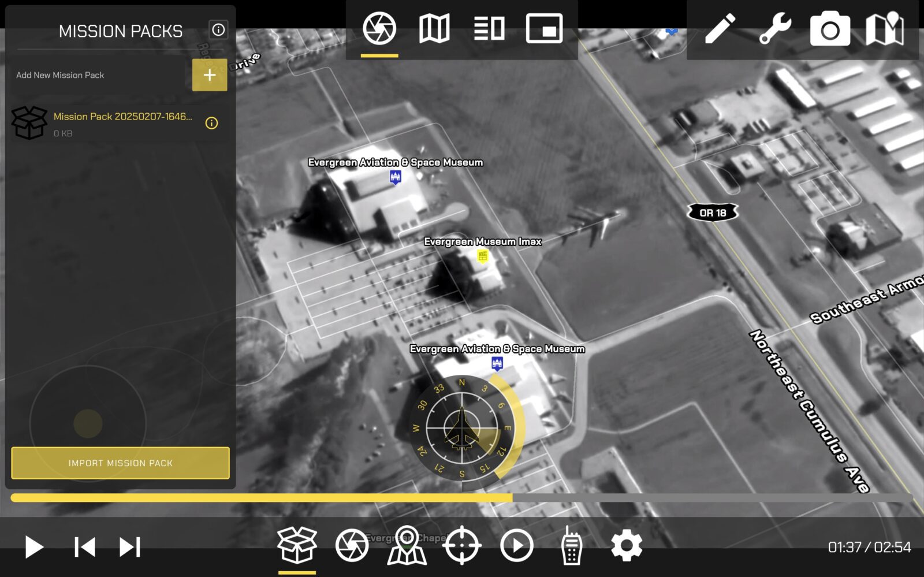Play the video

34,547
